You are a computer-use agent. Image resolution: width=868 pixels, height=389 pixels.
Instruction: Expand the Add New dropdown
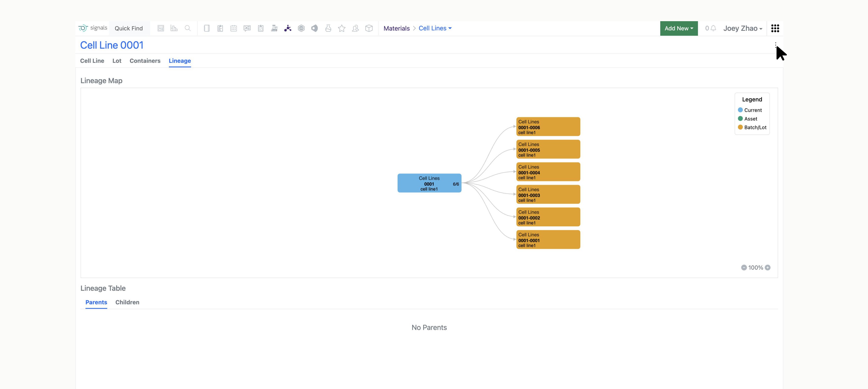point(679,28)
